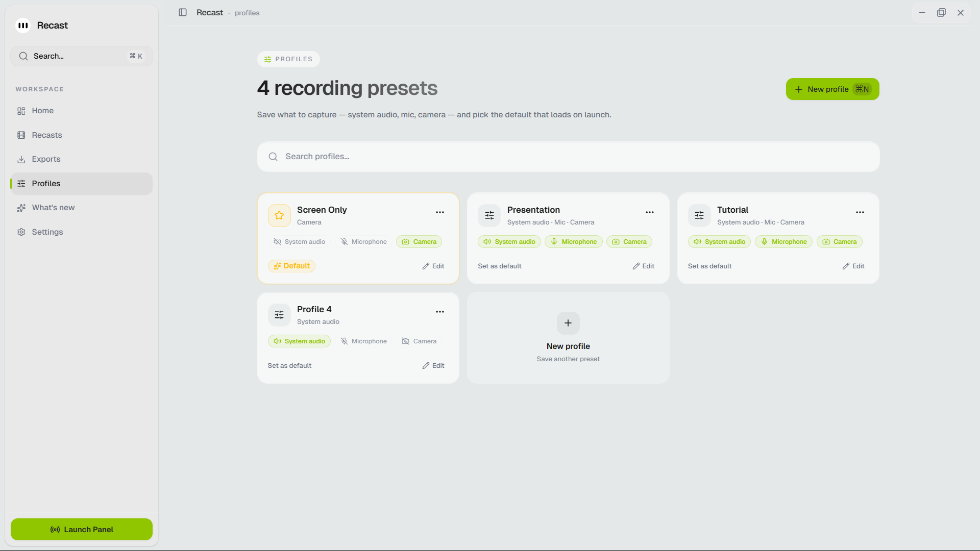Click the Tutorial profile title
The image size is (980, 551).
click(x=732, y=210)
